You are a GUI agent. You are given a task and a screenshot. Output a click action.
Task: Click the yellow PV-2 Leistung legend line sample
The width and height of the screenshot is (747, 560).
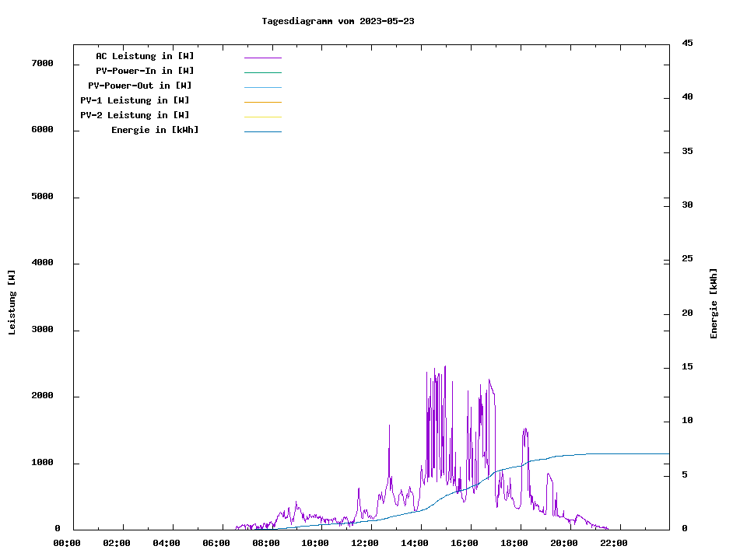tap(262, 117)
